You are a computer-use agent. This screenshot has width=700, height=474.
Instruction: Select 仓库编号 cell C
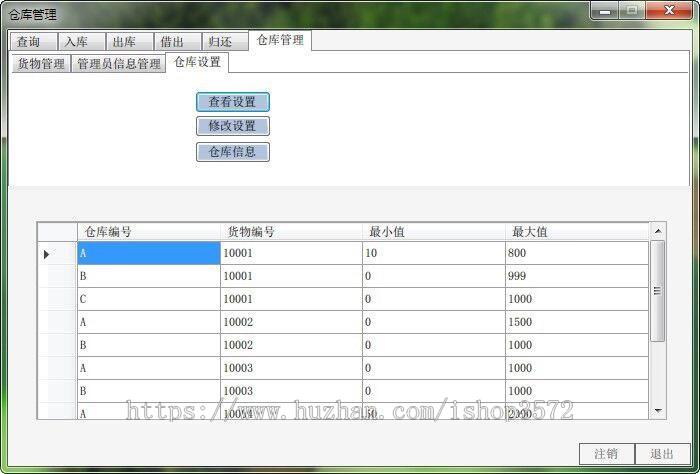coord(149,299)
